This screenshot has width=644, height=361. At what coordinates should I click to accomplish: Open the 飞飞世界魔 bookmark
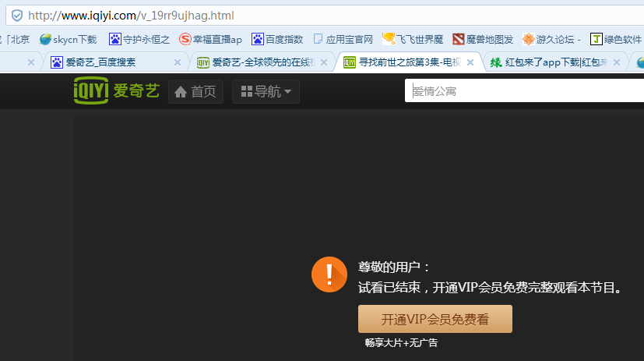413,39
